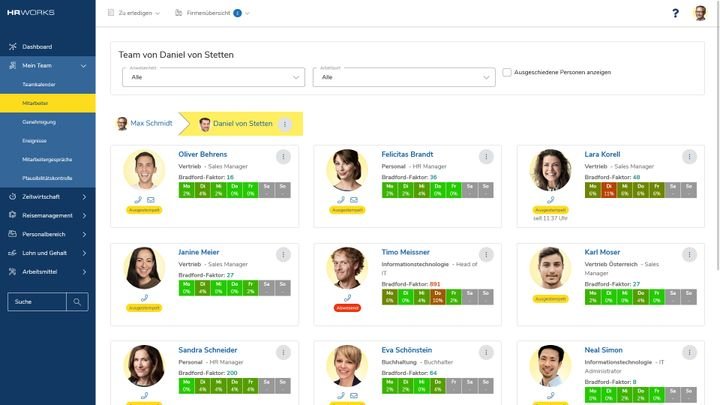Screen dimensions: 720x405
Task: Expand the Reisemanagement chevron
Action: point(84,215)
